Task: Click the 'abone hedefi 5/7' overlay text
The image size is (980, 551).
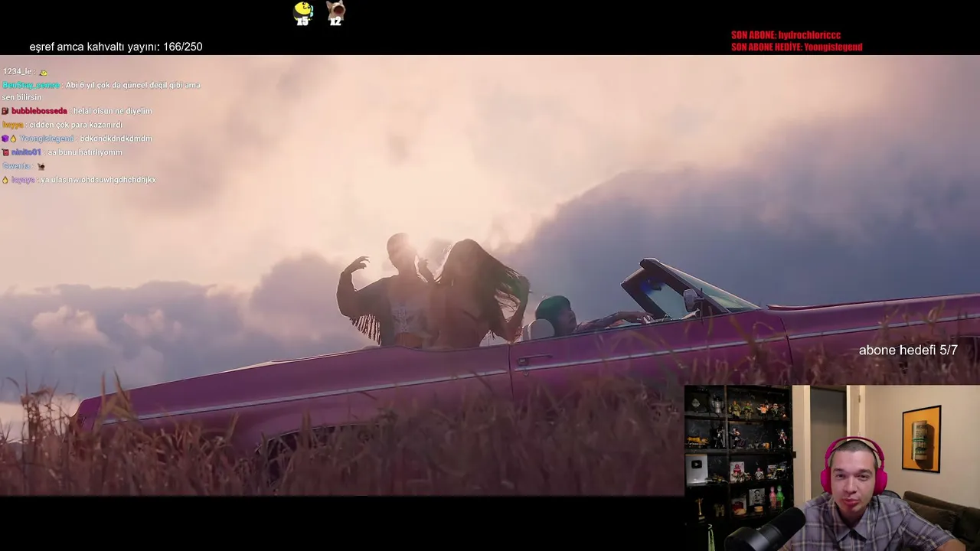Action: point(908,350)
